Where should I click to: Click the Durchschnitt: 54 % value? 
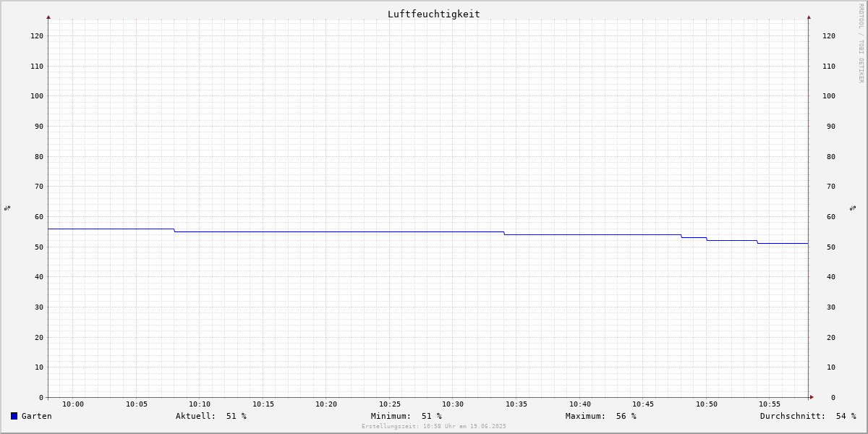[x=808, y=416]
